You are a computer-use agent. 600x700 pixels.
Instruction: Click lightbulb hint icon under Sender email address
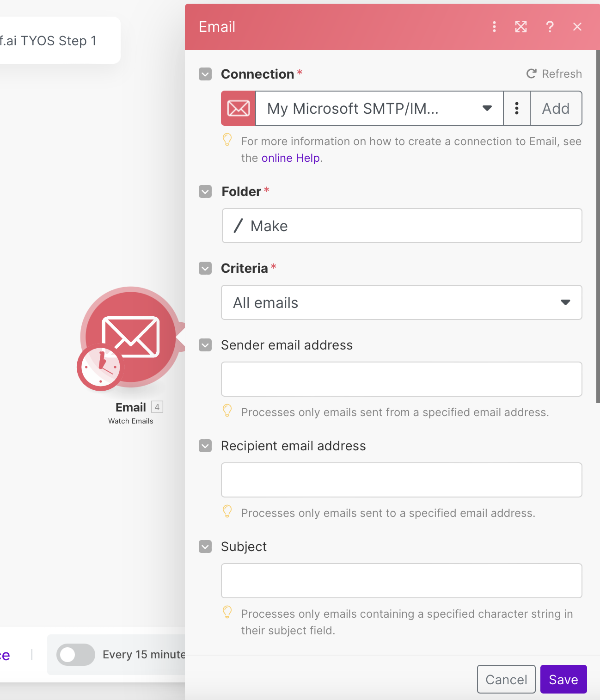pos(227,411)
